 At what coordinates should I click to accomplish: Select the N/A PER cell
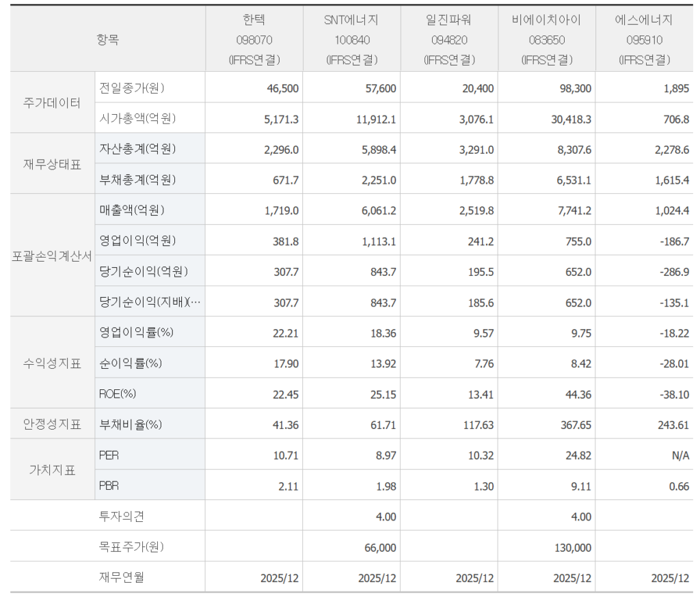tap(680, 456)
